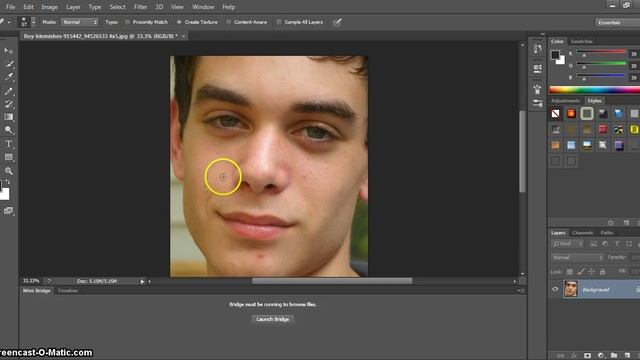Toggle the type layer filter in Layers panel
The image size is (640, 360).
tap(617, 244)
